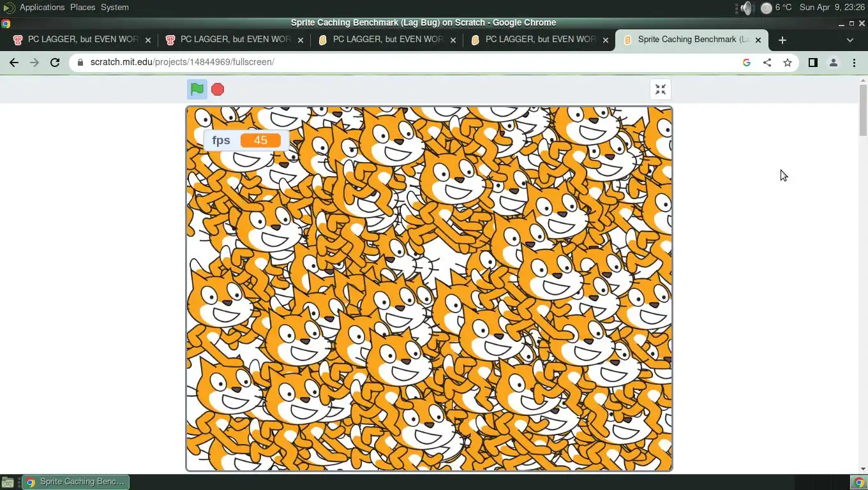Click the show desktop icon in the bottom panel

pyautogui.click(x=8, y=482)
